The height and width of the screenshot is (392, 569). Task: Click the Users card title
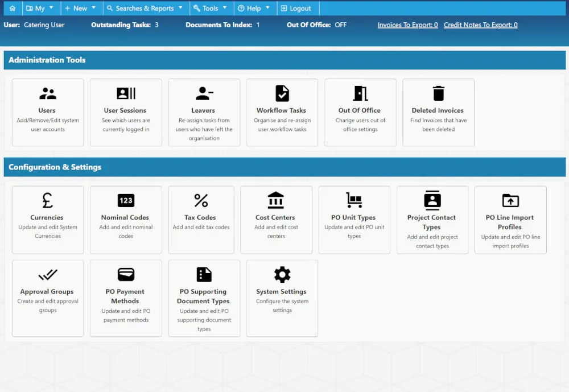47,110
